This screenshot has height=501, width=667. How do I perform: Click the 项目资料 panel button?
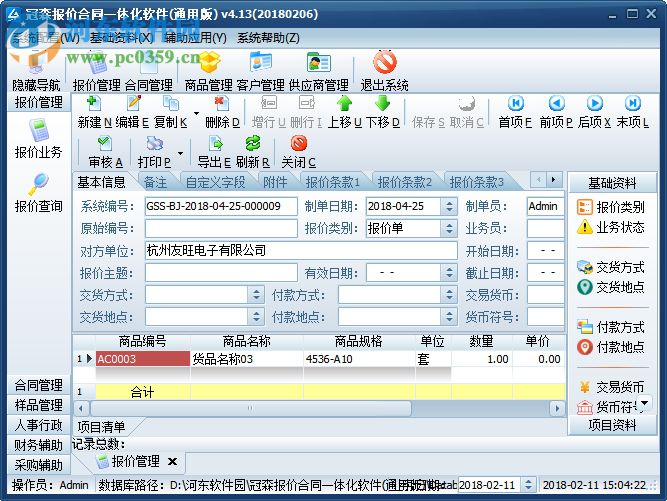612,425
